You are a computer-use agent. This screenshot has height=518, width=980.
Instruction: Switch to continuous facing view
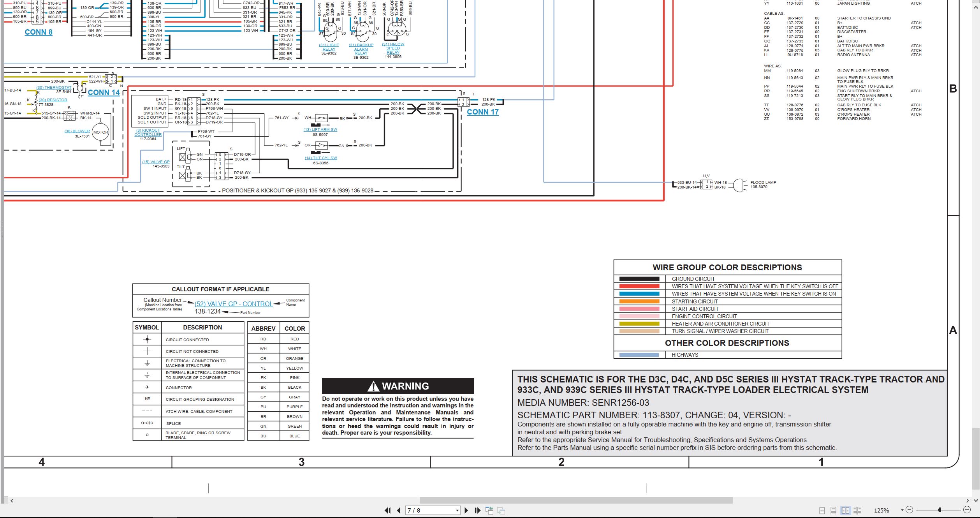(x=857, y=510)
